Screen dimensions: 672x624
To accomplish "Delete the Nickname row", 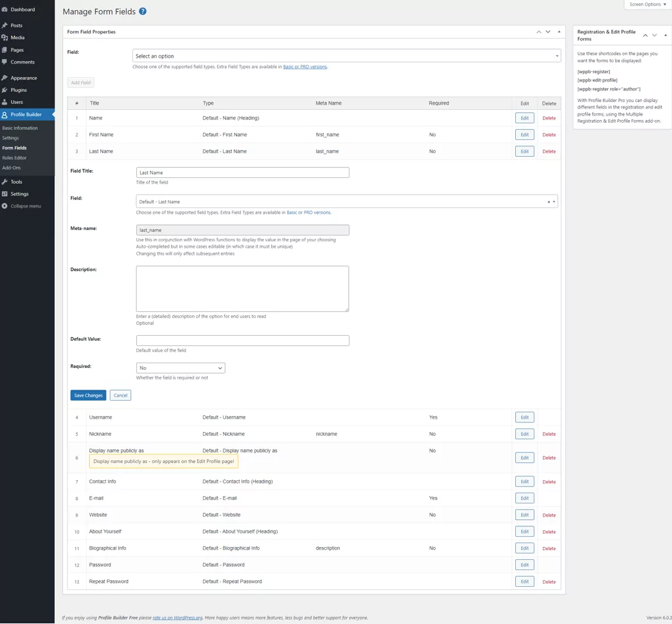I will point(549,434).
